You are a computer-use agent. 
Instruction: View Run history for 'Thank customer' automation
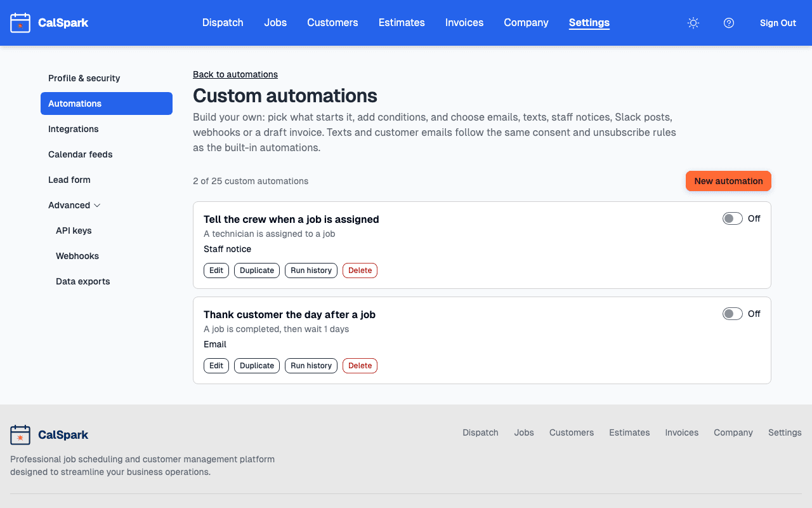coord(311,366)
